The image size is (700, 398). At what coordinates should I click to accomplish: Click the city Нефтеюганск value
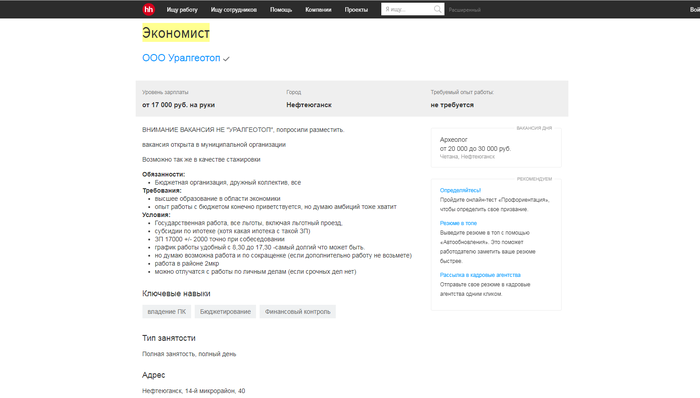click(x=309, y=105)
